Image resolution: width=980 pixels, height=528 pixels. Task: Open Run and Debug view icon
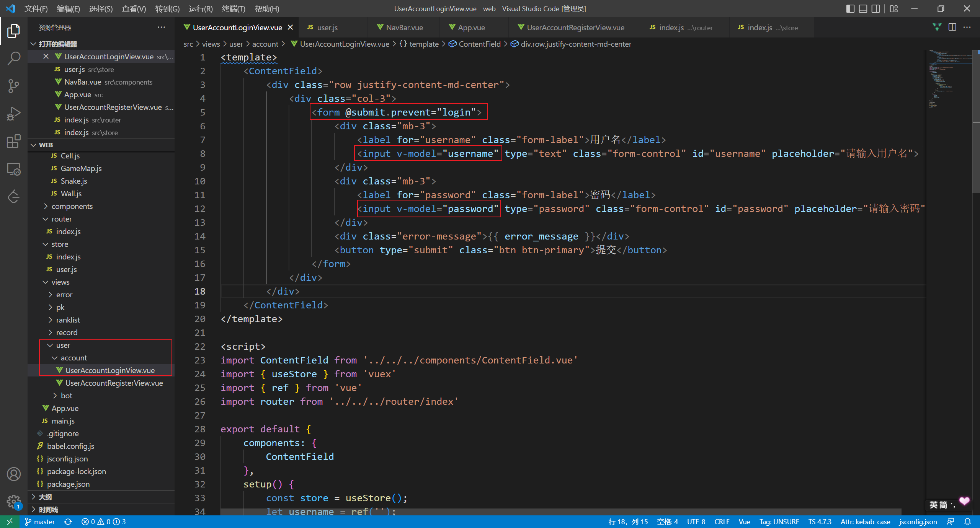pyautogui.click(x=14, y=114)
